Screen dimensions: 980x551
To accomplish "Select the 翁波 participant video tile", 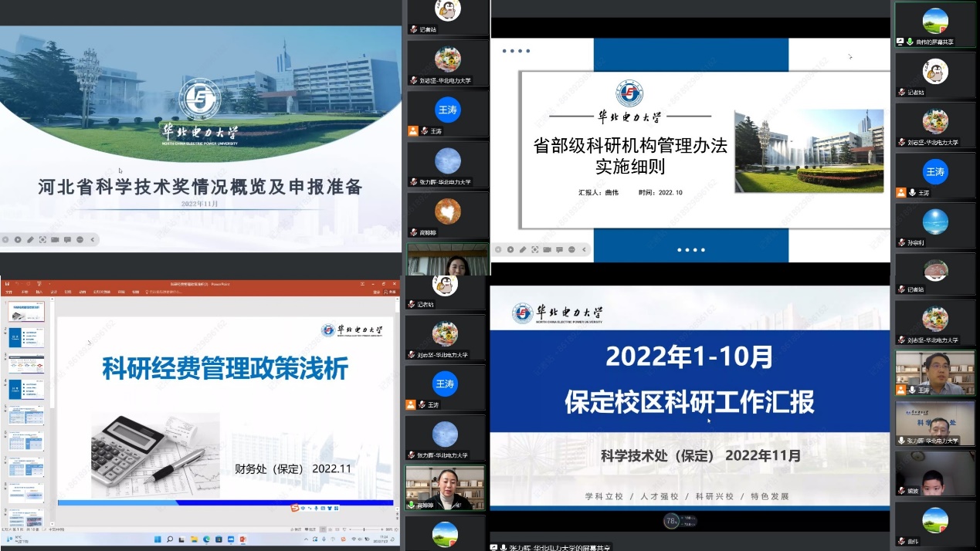I will (934, 474).
